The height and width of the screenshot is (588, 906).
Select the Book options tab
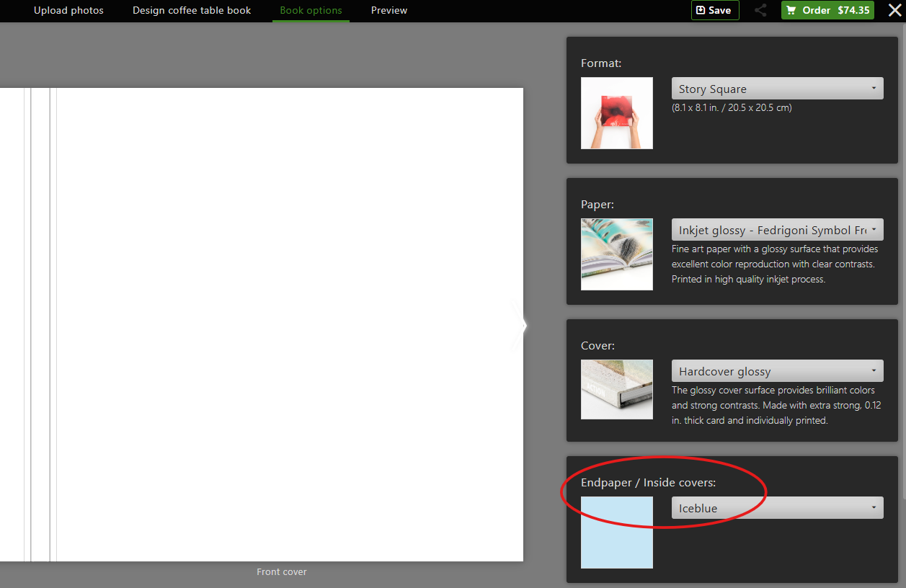[x=311, y=11]
